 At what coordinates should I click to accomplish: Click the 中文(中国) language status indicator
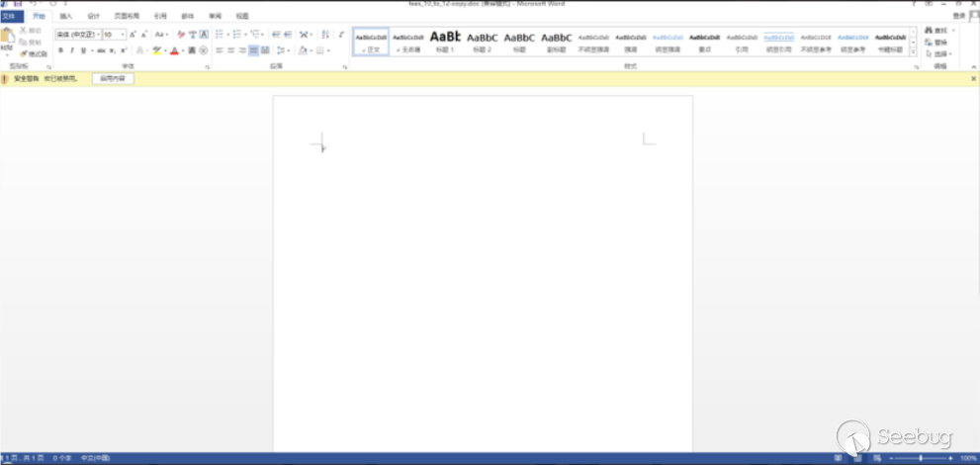tap(95, 459)
